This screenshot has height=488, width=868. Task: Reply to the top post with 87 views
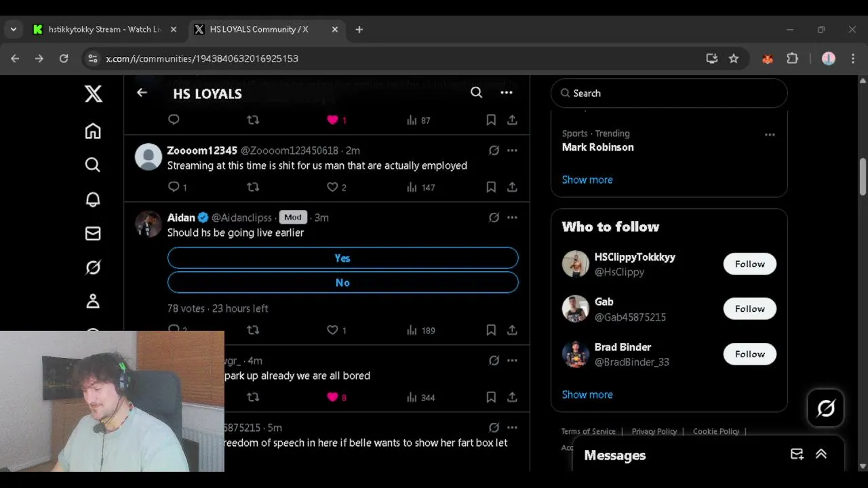[174, 120]
